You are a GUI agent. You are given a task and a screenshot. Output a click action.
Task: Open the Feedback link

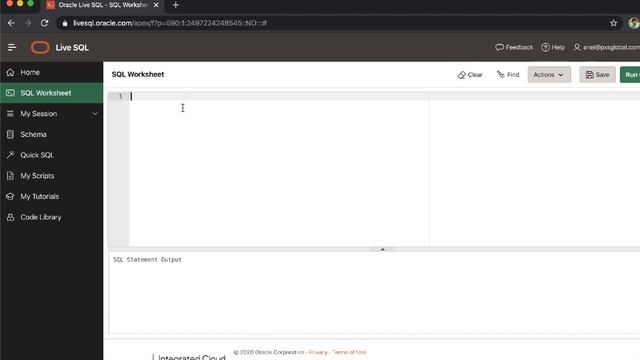[x=514, y=47]
